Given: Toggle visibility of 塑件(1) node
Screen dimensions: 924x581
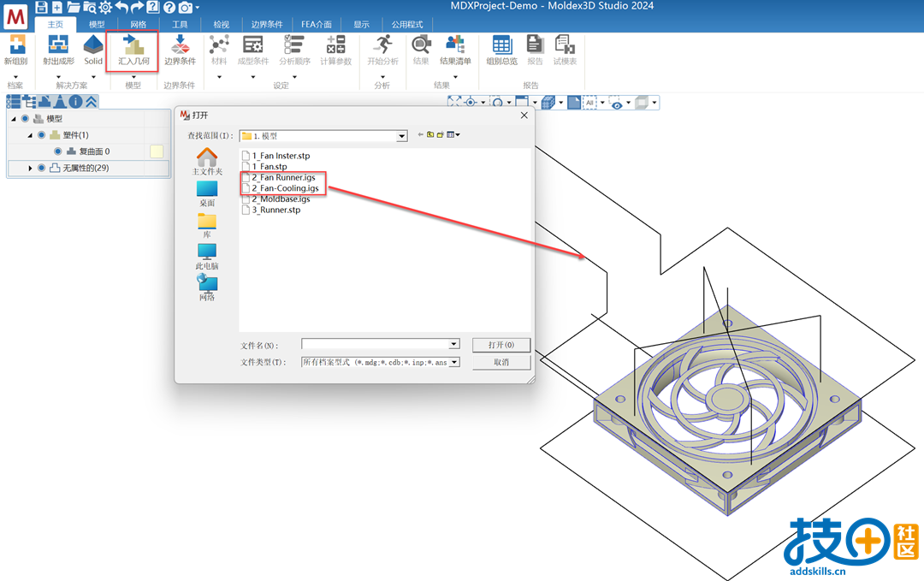Looking at the screenshot, I should pos(41,135).
